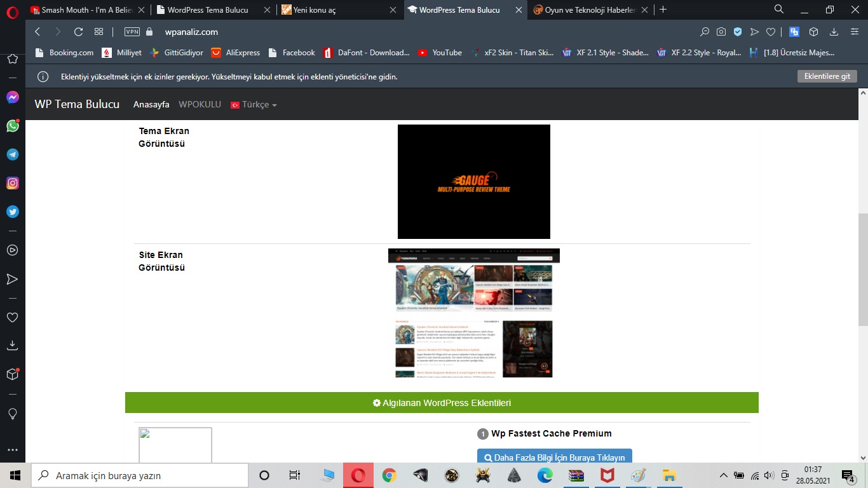The height and width of the screenshot is (488, 868).
Task: Open Telegram in the Opera sidebar
Action: 12,154
